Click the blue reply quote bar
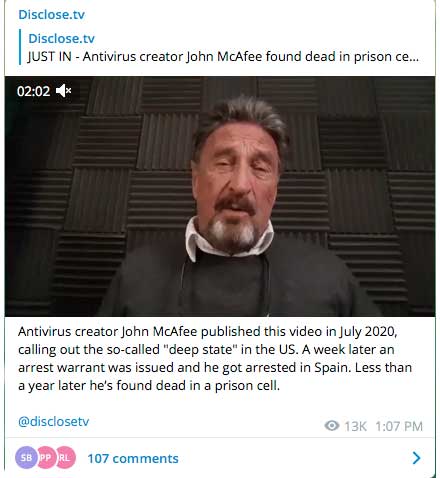Viewport: 440px width, 478px height. click(x=20, y=47)
